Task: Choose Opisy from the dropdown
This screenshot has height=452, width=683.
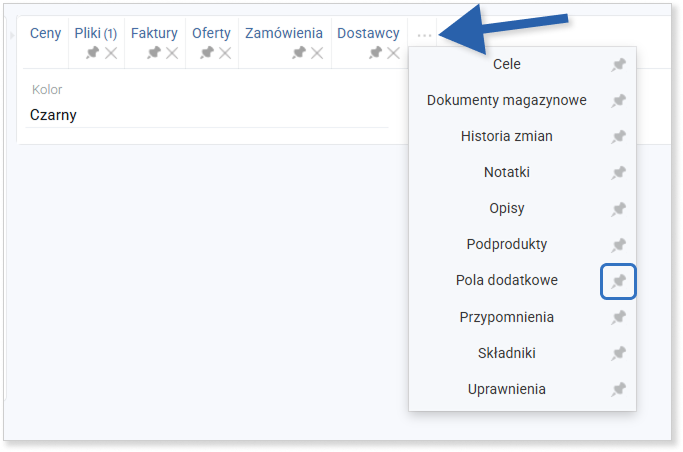Action: click(x=507, y=209)
